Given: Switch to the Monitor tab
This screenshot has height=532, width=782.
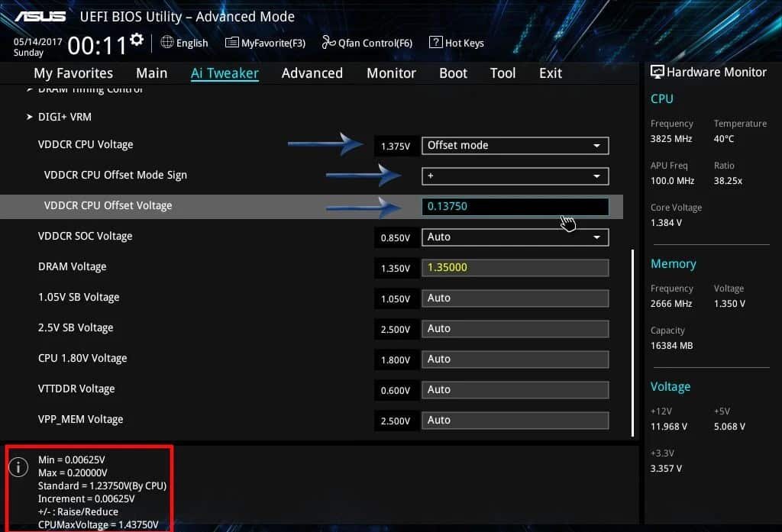Looking at the screenshot, I should click(x=390, y=73).
